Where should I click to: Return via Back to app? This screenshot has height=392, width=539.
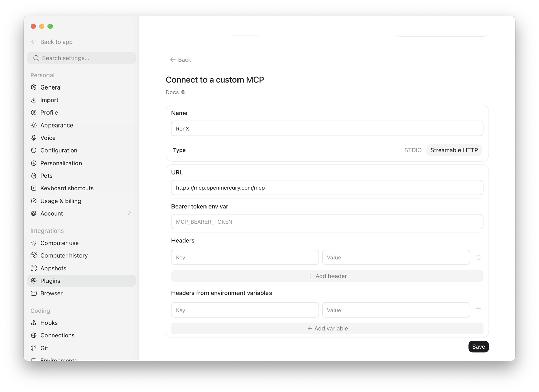pos(52,42)
